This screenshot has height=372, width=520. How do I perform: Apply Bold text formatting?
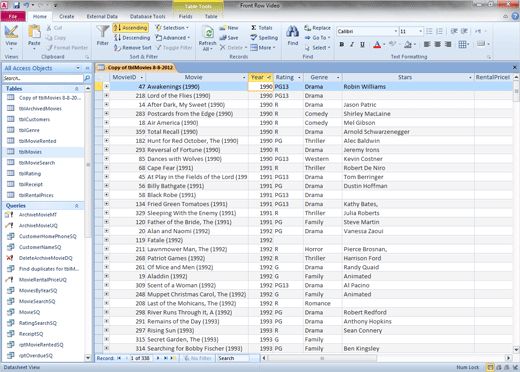[x=342, y=44]
